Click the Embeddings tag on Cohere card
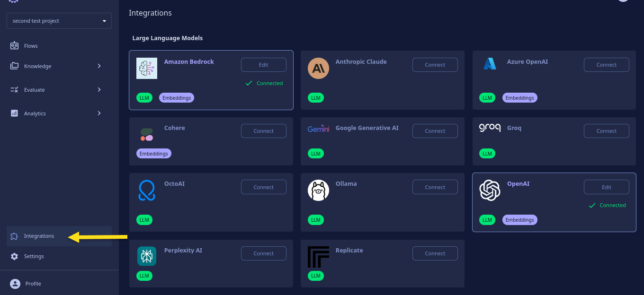Viewport: 644px width, 295px height. point(154,154)
